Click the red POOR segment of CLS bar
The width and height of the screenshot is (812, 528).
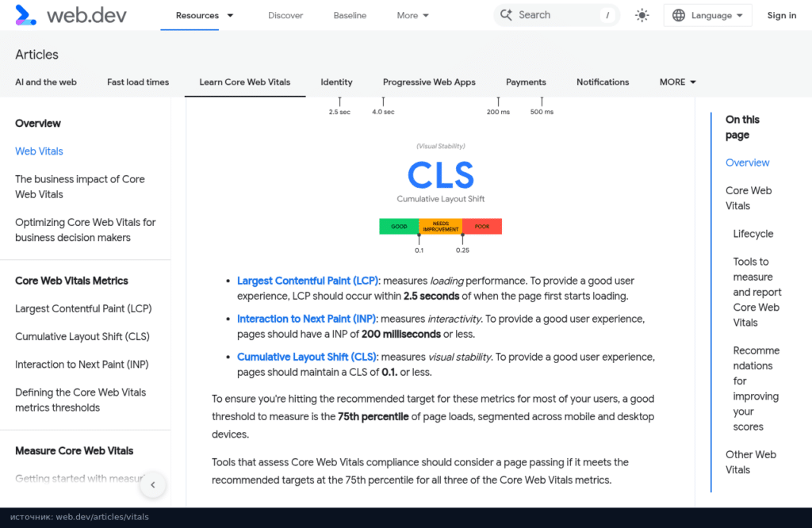(x=482, y=226)
